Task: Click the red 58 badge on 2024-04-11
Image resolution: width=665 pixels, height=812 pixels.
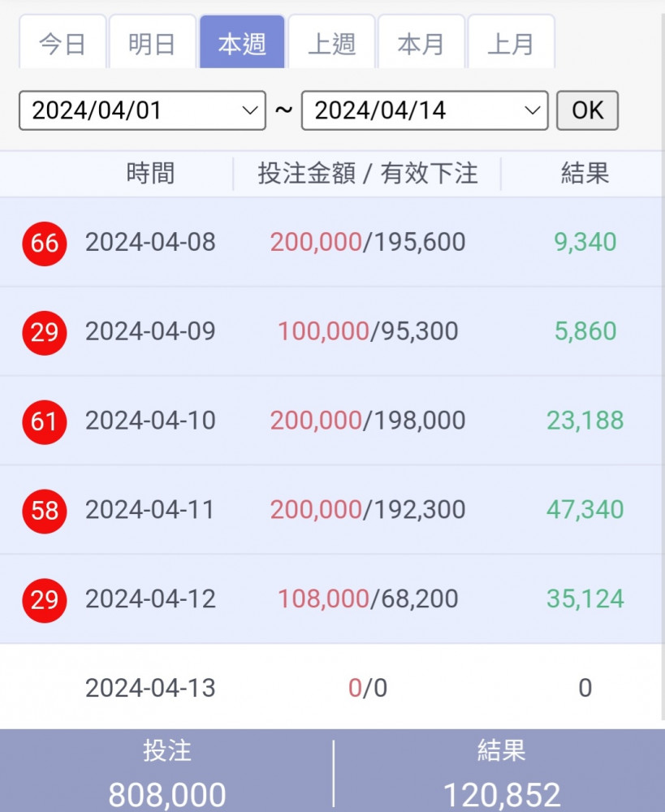Action: [45, 511]
